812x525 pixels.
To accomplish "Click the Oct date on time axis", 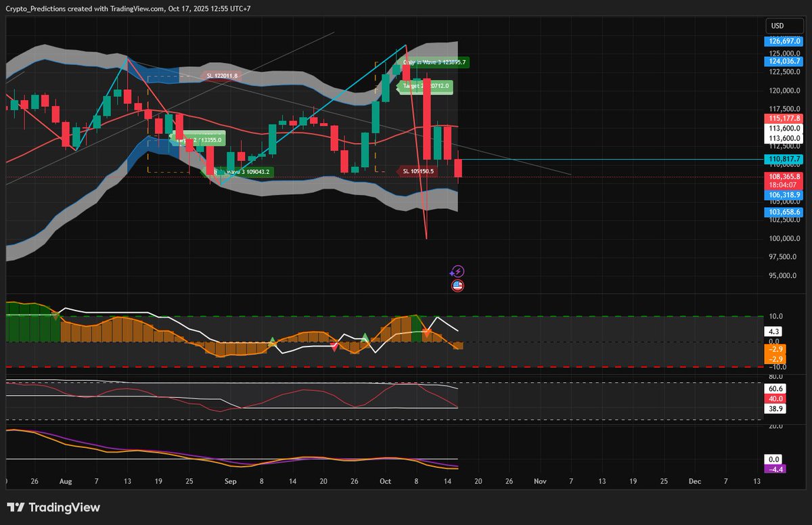I will (385, 481).
